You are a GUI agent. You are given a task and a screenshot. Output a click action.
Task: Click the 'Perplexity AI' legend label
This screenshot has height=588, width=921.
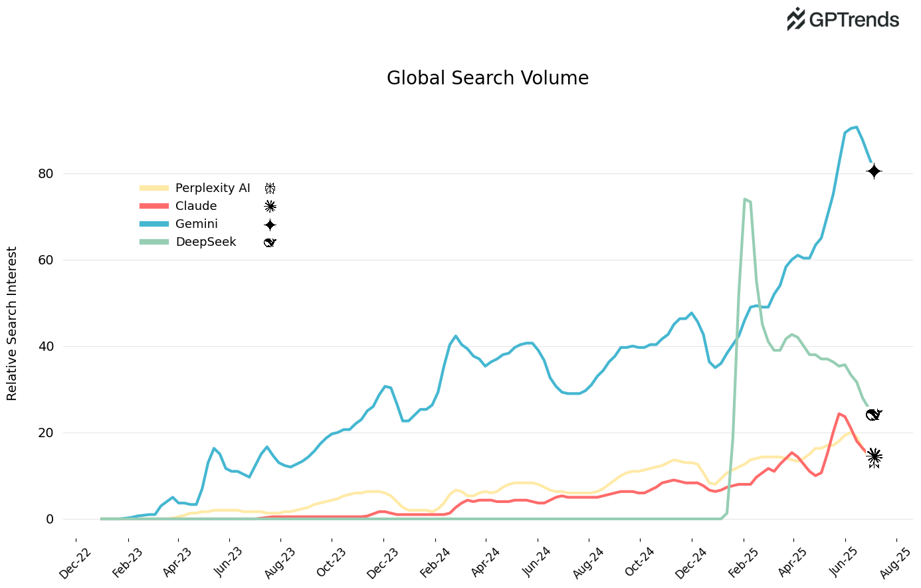tap(213, 188)
